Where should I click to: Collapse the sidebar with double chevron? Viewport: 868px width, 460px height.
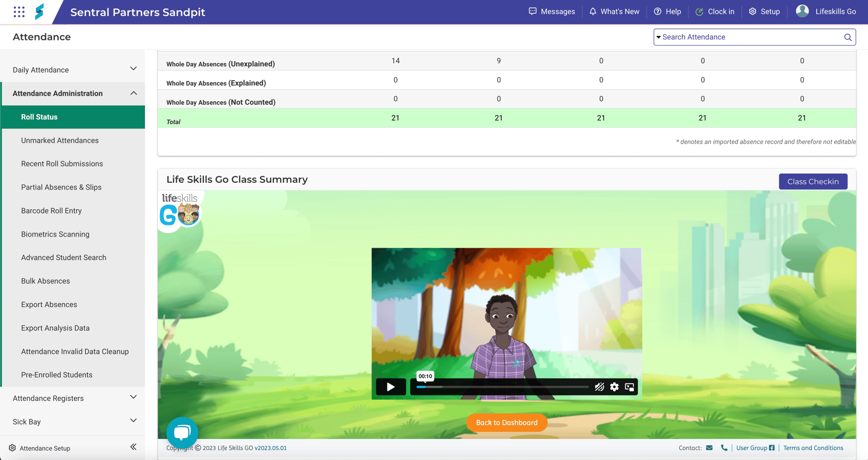click(133, 447)
